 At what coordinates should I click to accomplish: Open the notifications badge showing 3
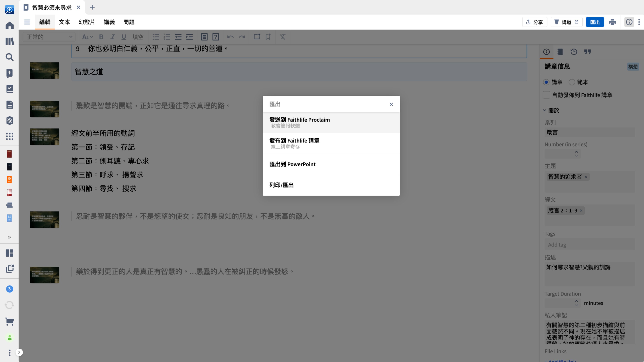pos(10,289)
